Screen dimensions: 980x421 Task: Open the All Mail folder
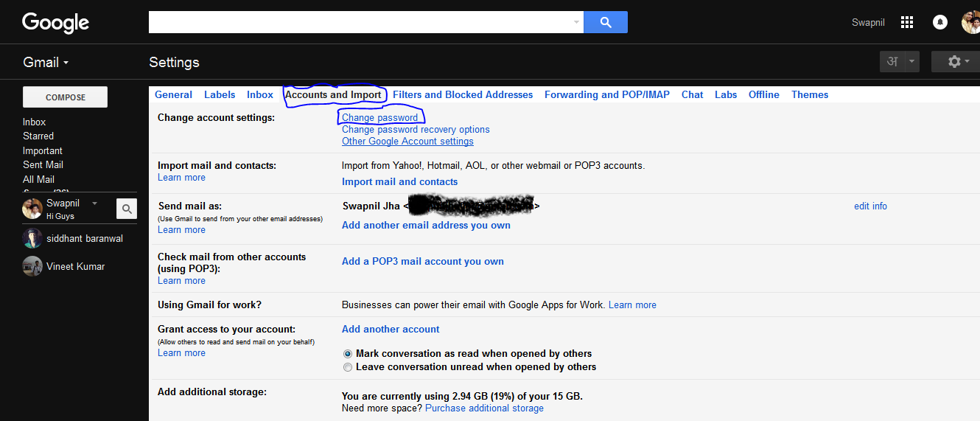[38, 179]
